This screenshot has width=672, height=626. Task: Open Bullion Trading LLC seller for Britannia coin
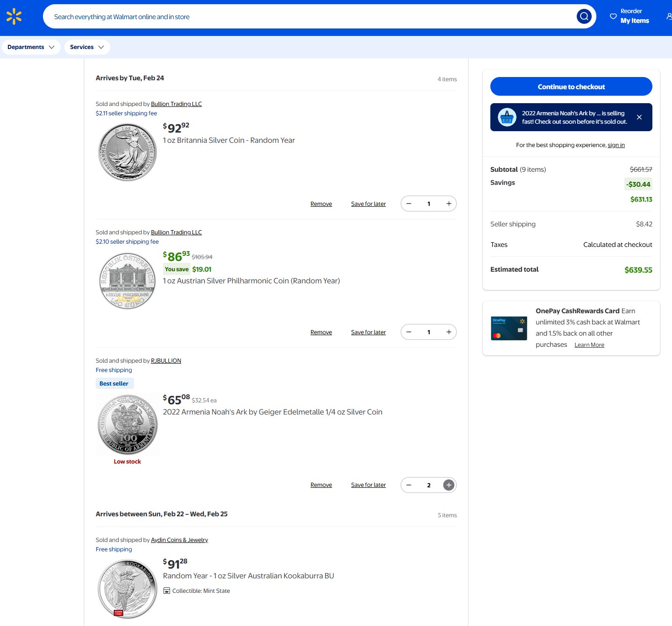coord(177,104)
